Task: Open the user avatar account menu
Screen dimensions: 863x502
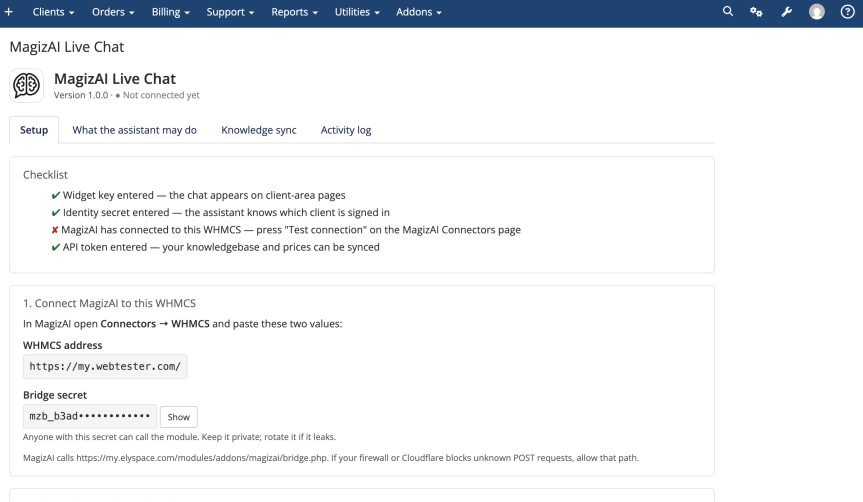Action: [817, 12]
